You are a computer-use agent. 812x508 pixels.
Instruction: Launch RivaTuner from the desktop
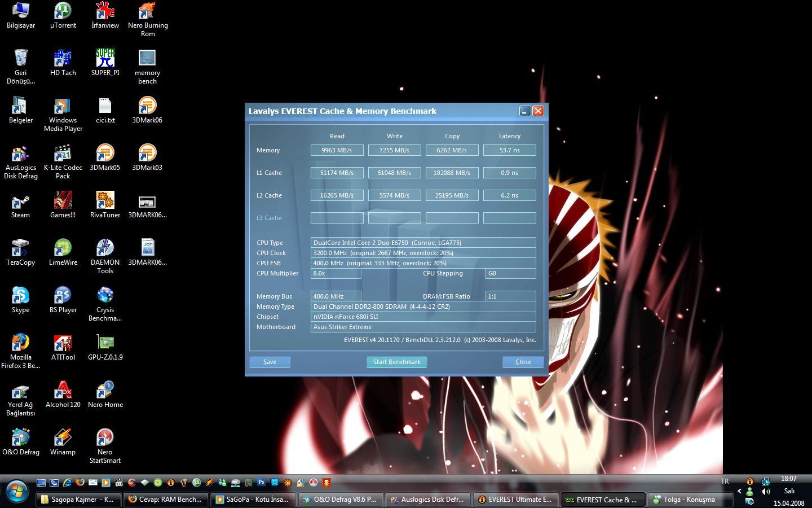point(105,205)
